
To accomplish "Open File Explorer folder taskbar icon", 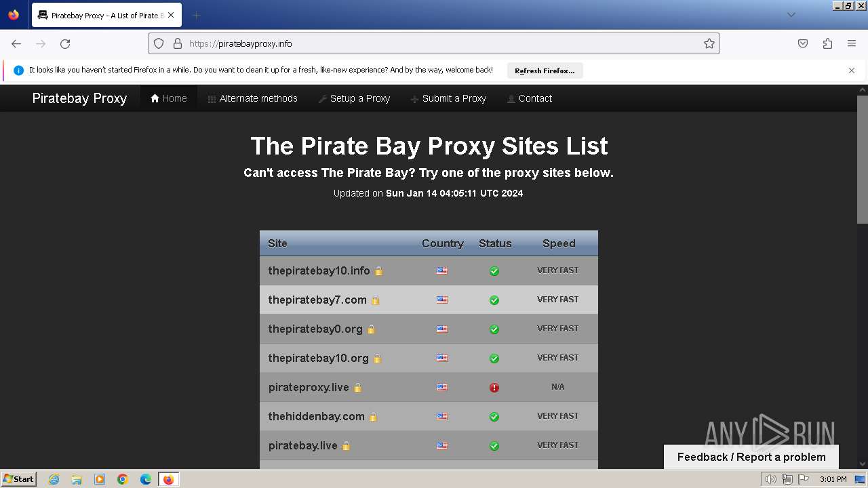I will [x=77, y=479].
